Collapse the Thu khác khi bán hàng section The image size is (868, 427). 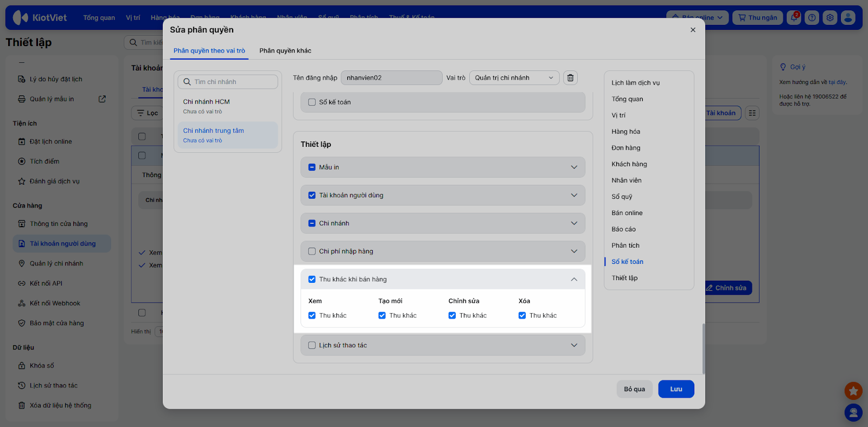point(574,280)
